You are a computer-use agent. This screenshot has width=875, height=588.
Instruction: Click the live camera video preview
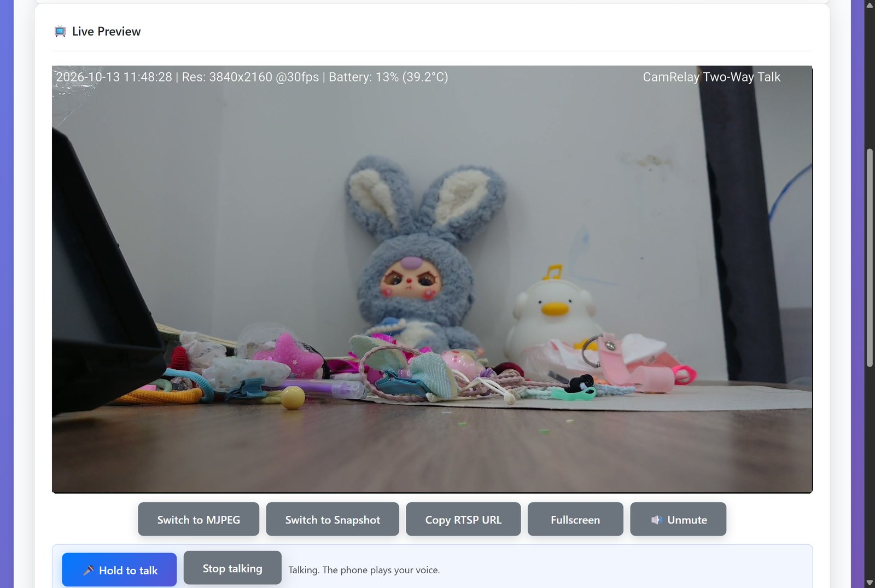[x=432, y=280]
